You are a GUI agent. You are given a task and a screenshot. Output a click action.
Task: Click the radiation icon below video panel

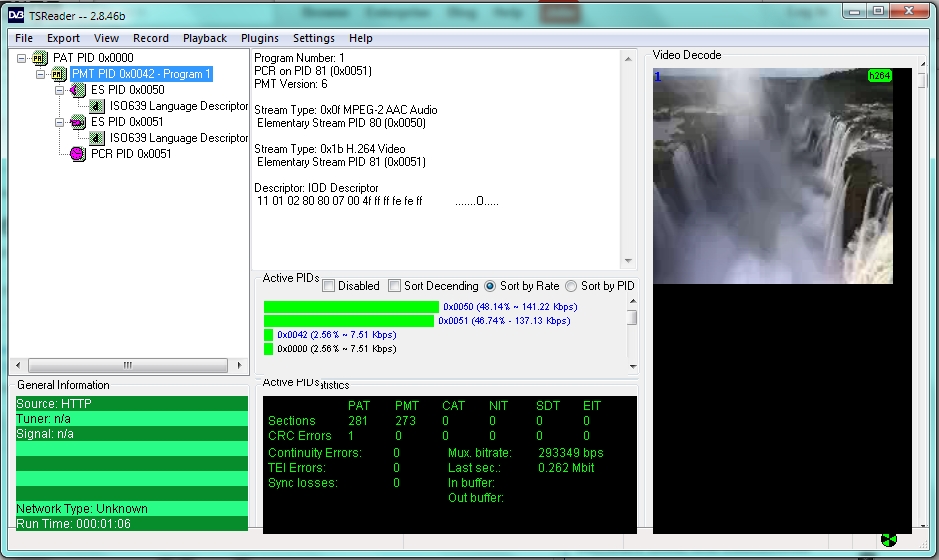[x=888, y=541]
